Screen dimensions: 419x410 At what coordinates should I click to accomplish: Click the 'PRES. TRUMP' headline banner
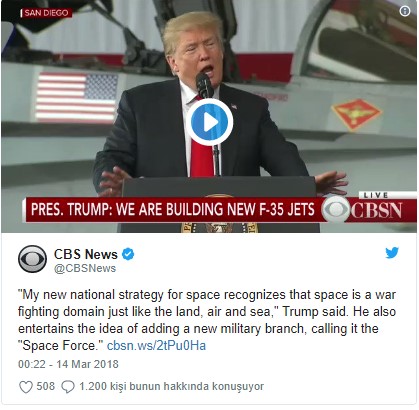click(172, 210)
